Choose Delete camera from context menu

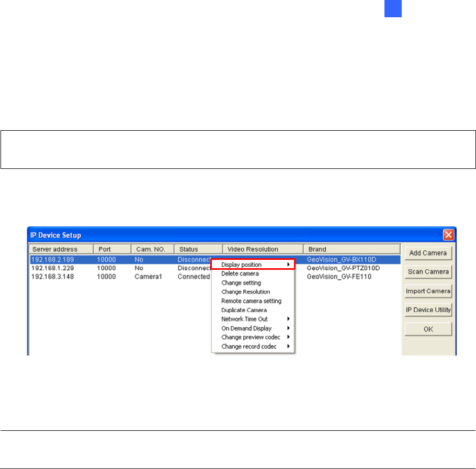pos(253,273)
